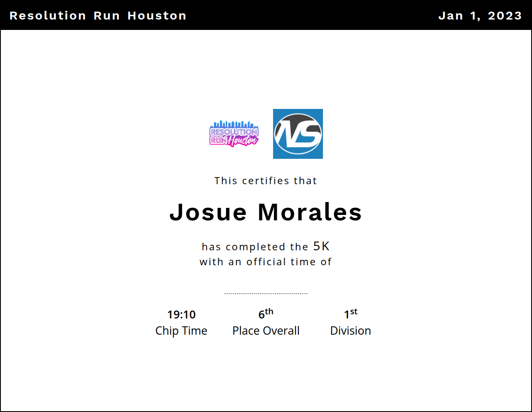The width and height of the screenshot is (532, 412).
Task: Click the 1st division rank value
Action: click(x=350, y=314)
